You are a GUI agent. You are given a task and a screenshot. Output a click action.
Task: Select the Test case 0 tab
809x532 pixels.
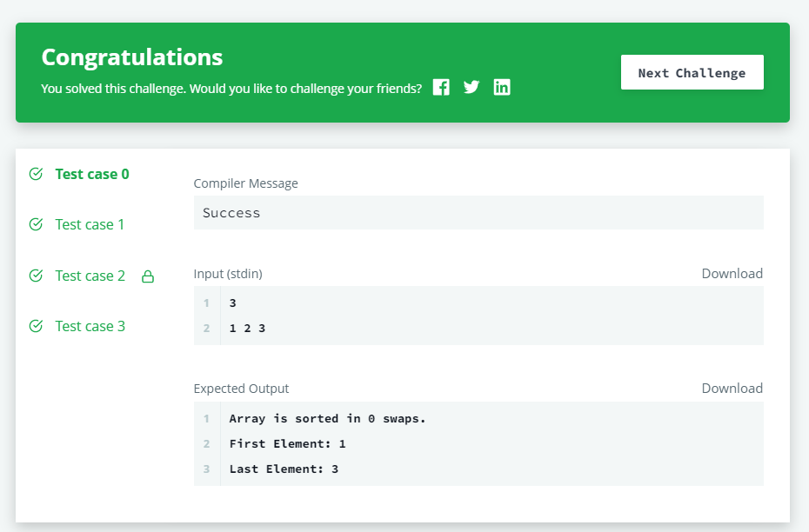pyautogui.click(x=92, y=174)
